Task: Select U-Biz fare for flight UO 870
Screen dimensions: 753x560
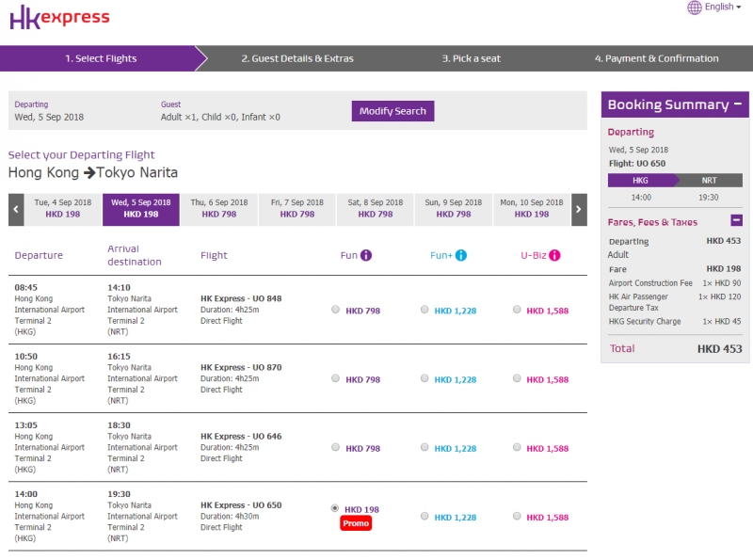Action: click(x=517, y=378)
